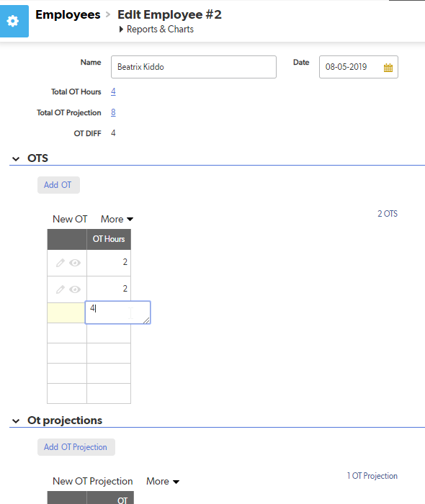Collapse the OTS section chevron
Image resolution: width=425 pixels, height=504 pixels.
coord(16,159)
